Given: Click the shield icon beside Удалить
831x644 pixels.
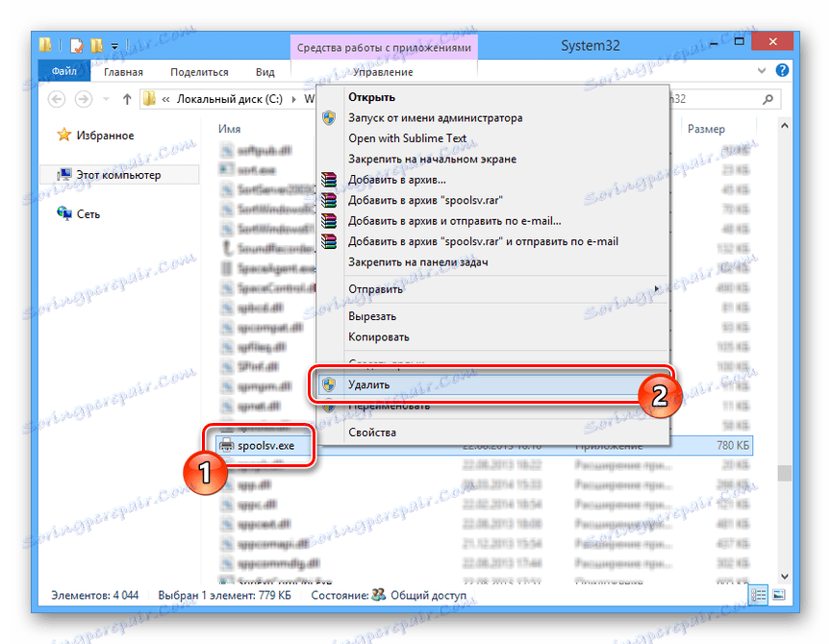Looking at the screenshot, I should [329, 384].
